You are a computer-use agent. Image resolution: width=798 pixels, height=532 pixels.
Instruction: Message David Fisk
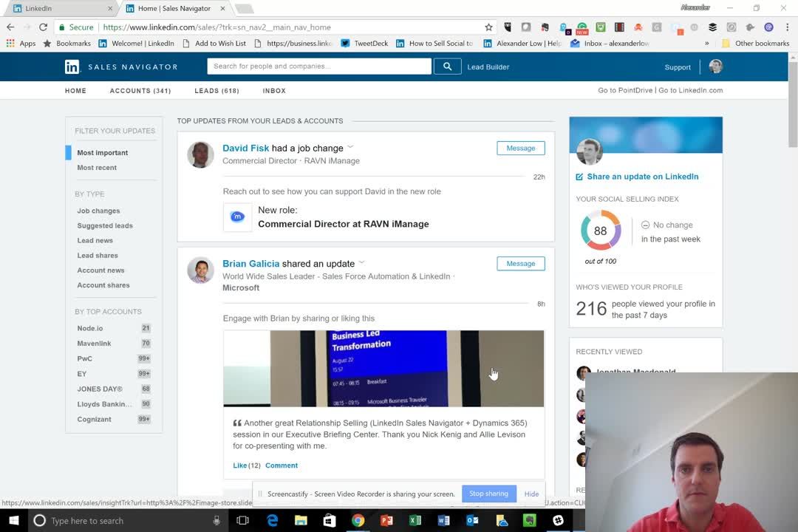pyautogui.click(x=521, y=148)
